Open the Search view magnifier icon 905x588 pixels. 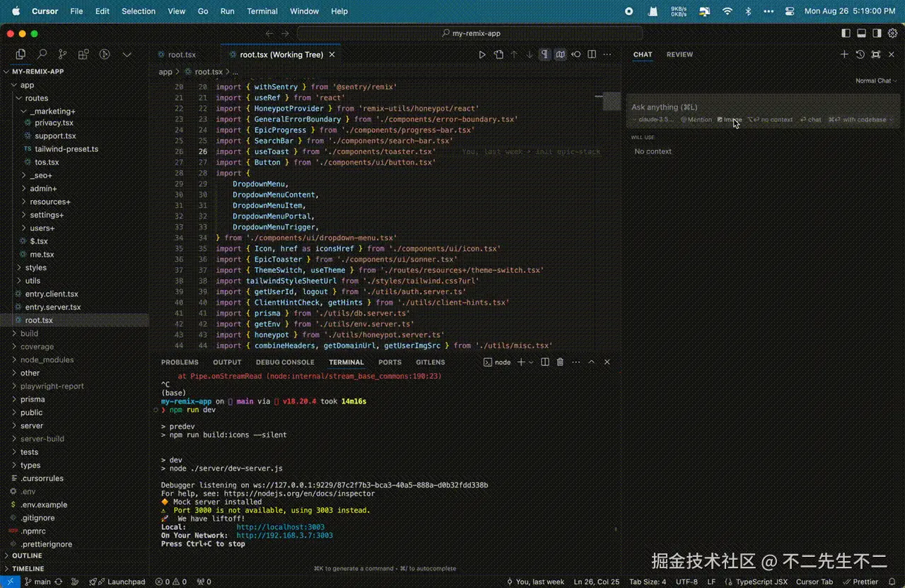pyautogui.click(x=42, y=54)
